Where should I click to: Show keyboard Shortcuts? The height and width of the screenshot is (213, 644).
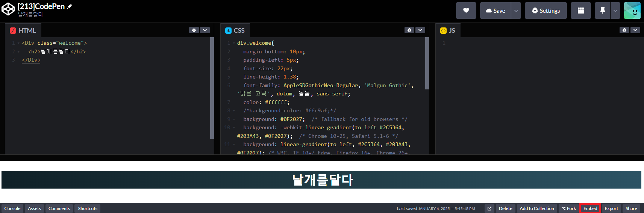coord(88,208)
